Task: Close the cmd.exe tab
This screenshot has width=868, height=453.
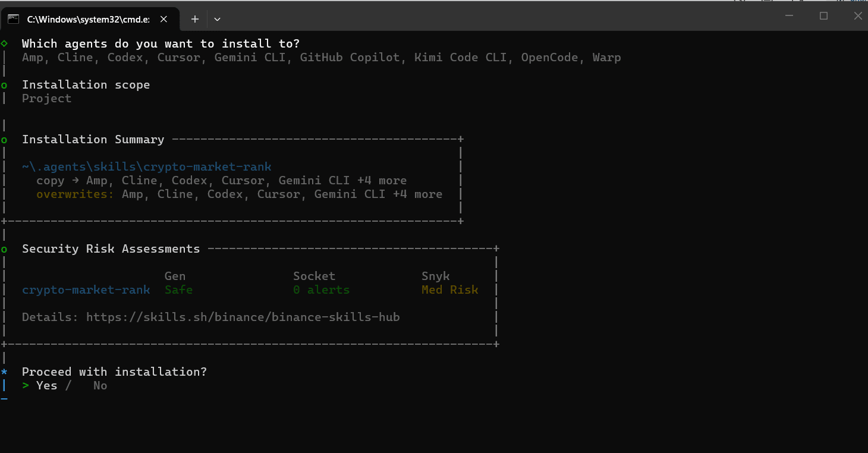Action: pyautogui.click(x=164, y=19)
